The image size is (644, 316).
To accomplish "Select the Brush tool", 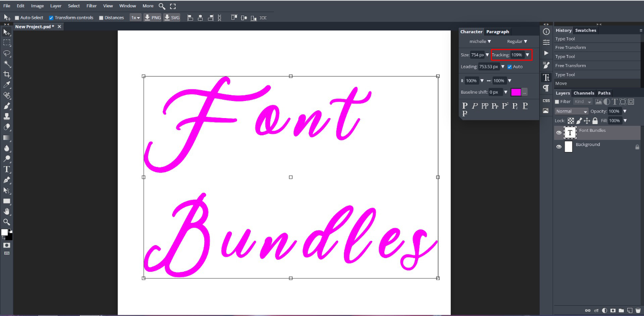I will [x=7, y=106].
